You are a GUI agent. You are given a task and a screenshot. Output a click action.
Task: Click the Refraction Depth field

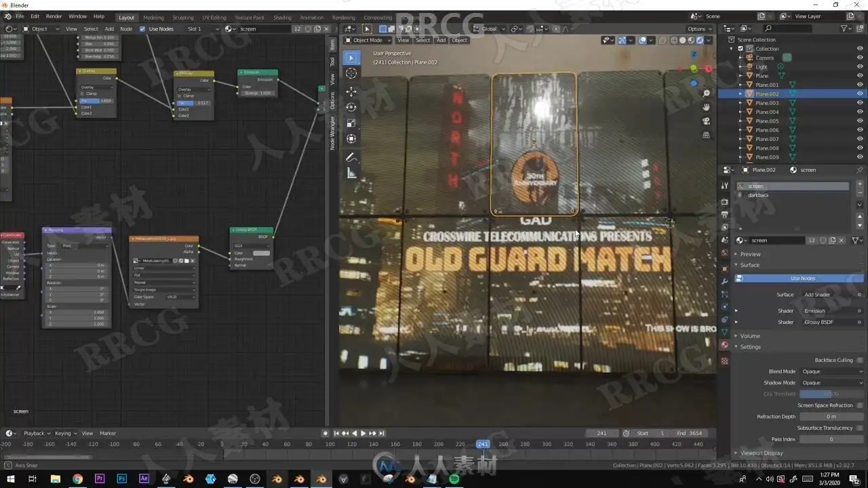(831, 416)
